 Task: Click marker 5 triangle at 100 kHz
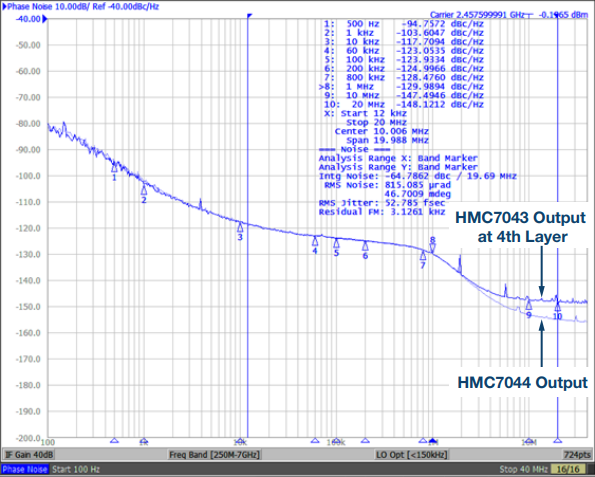point(336,243)
